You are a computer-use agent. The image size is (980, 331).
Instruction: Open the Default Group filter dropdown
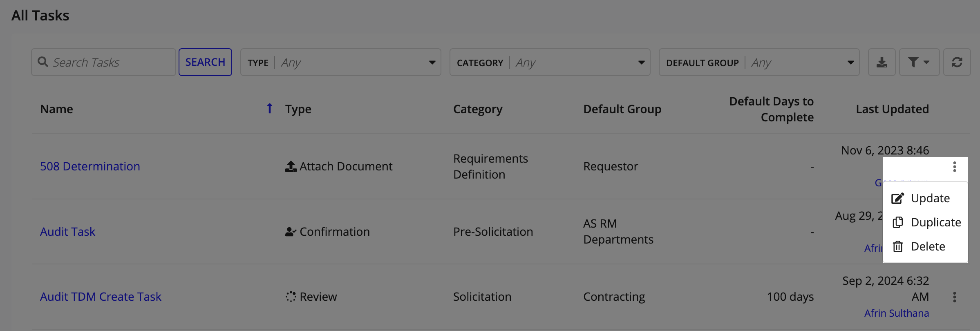pos(759,62)
